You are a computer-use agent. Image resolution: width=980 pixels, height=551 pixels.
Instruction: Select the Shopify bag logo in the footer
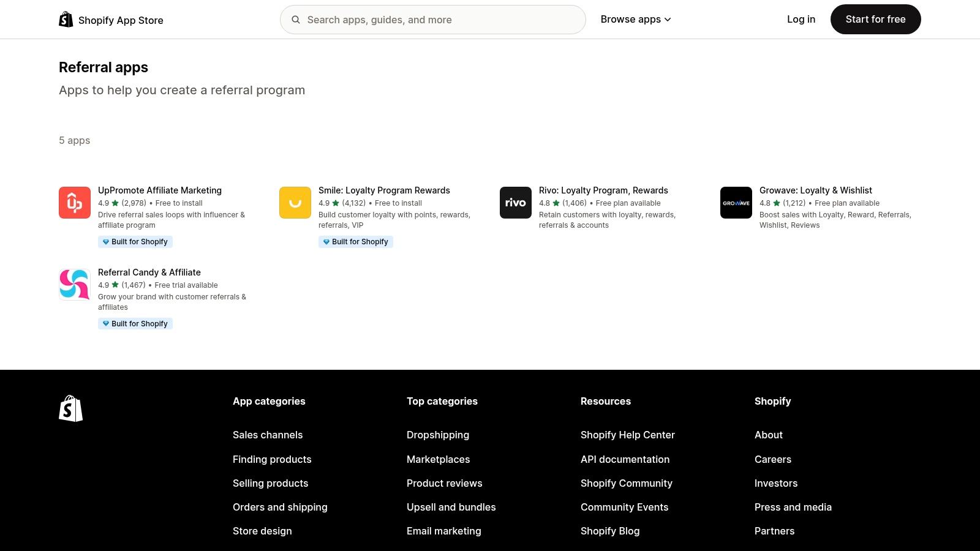pos(70,408)
